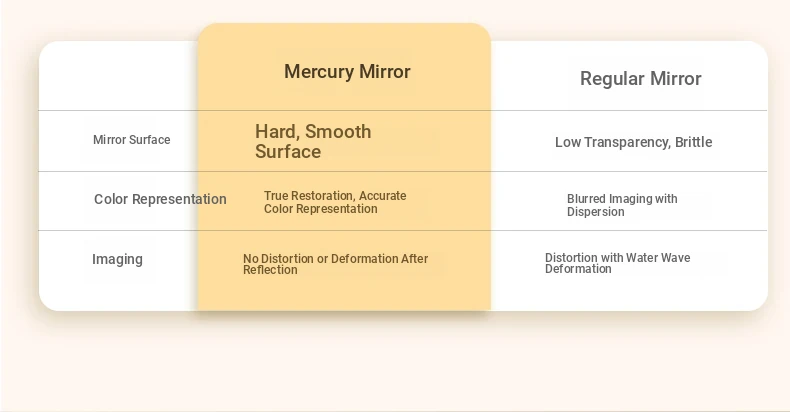Click the word Deformation under Distortion with Water Wave
Image resolution: width=790 pixels, height=412 pixels.
pyautogui.click(x=578, y=269)
